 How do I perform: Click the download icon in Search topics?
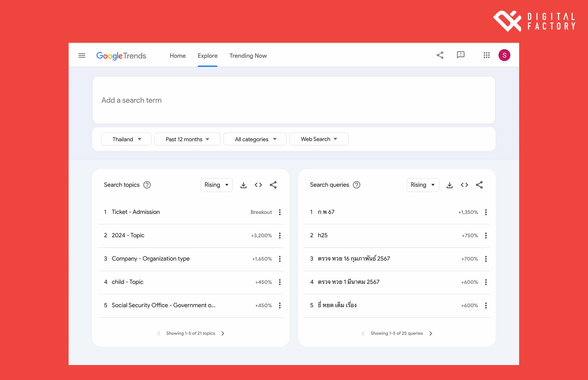click(x=244, y=185)
